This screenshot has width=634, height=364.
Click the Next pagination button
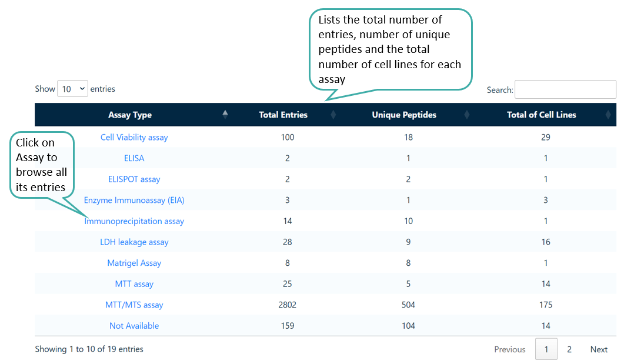tap(598, 349)
